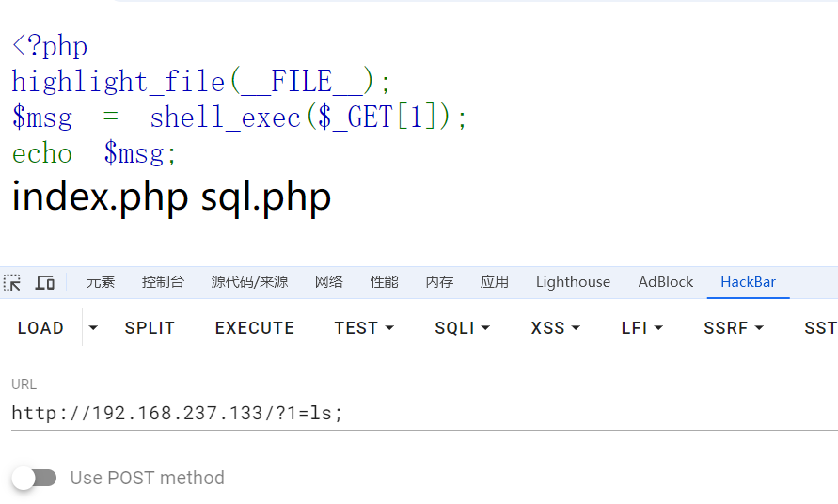This screenshot has width=838, height=504.
Task: Open the 控制台 tab
Action: tap(163, 282)
